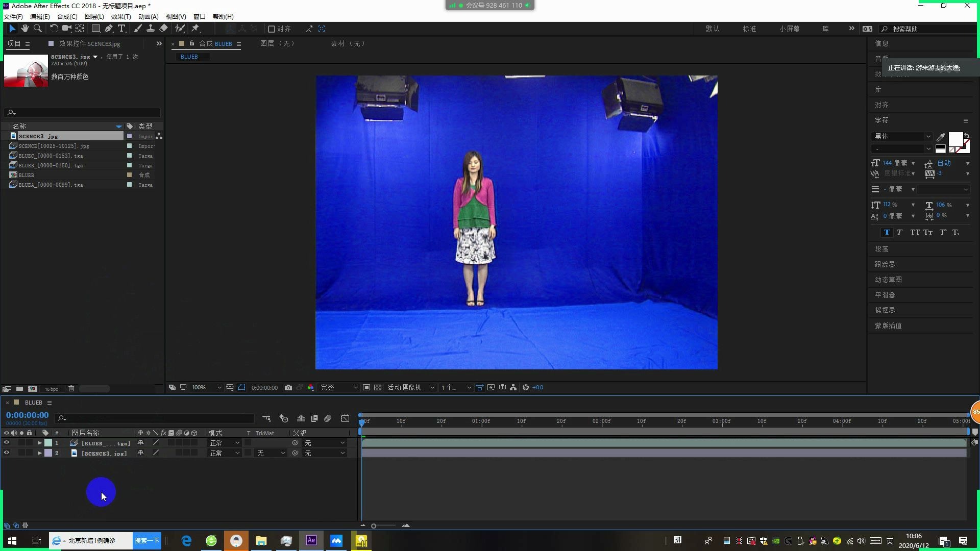Open the 100% magnification dropdown
The image size is (980, 551).
coord(206,388)
